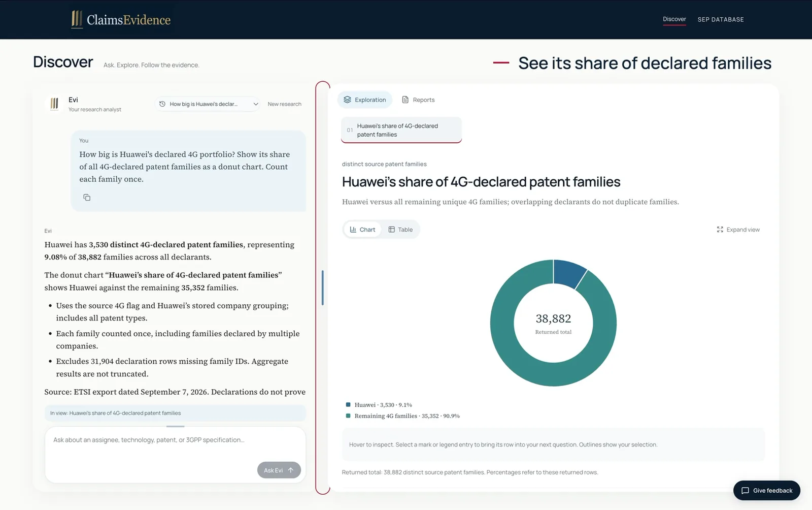Click the Expand view button
The height and width of the screenshot is (510, 812).
(x=738, y=230)
